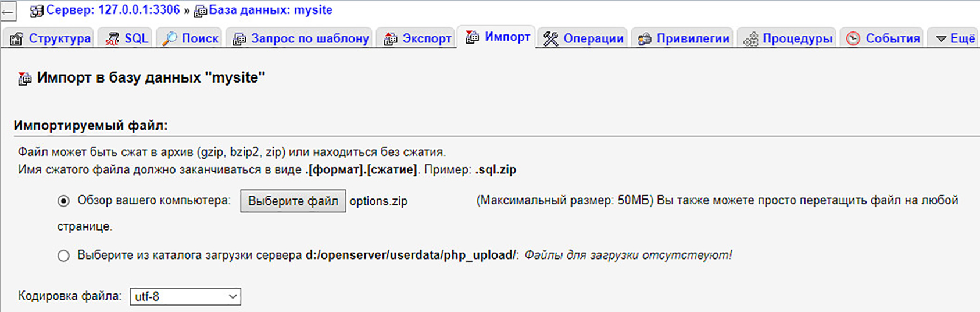Click the Privileges tab icon
This screenshot has width=980, height=312.
[x=645, y=39]
